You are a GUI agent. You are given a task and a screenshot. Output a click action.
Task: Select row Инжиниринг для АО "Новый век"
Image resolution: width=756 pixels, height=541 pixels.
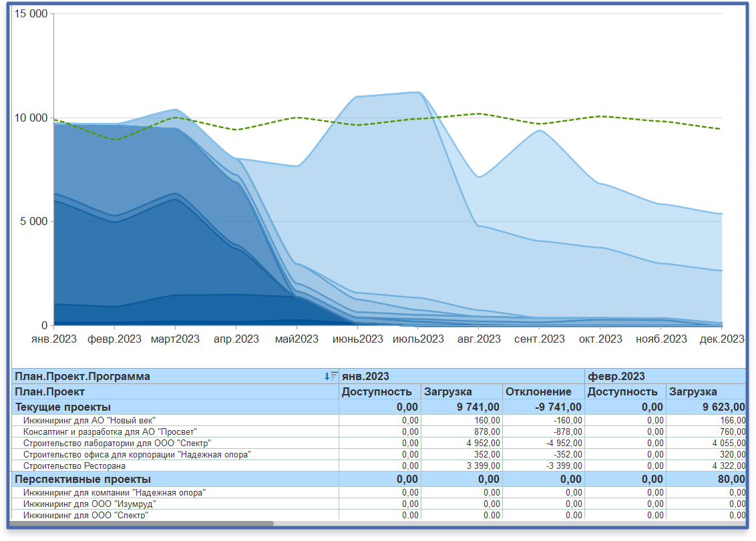379,421
